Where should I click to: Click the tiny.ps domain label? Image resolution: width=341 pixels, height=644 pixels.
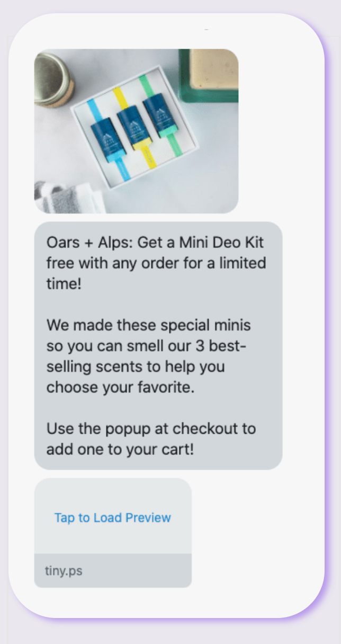[64, 571]
